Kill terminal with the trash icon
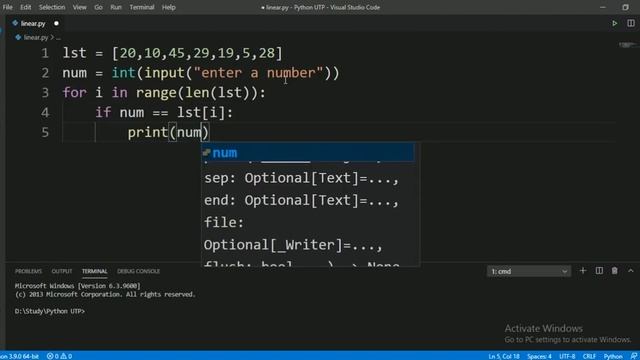 pyautogui.click(x=614, y=271)
